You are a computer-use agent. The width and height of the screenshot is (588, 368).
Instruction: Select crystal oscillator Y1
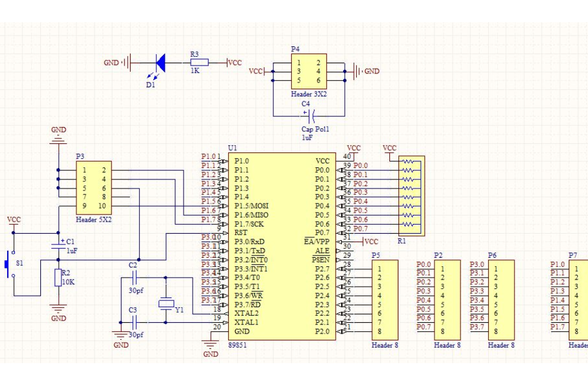[166, 304]
